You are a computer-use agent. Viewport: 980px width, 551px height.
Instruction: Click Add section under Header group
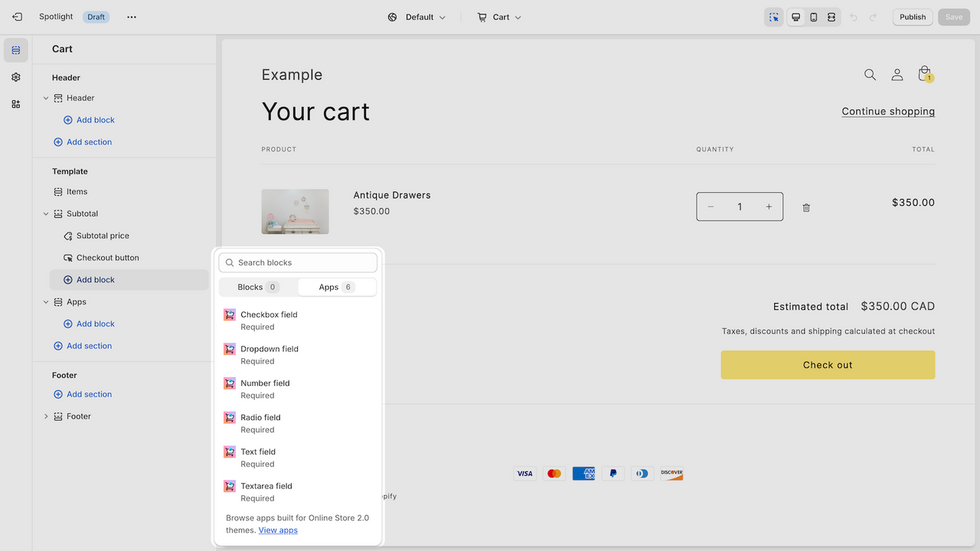83,142
